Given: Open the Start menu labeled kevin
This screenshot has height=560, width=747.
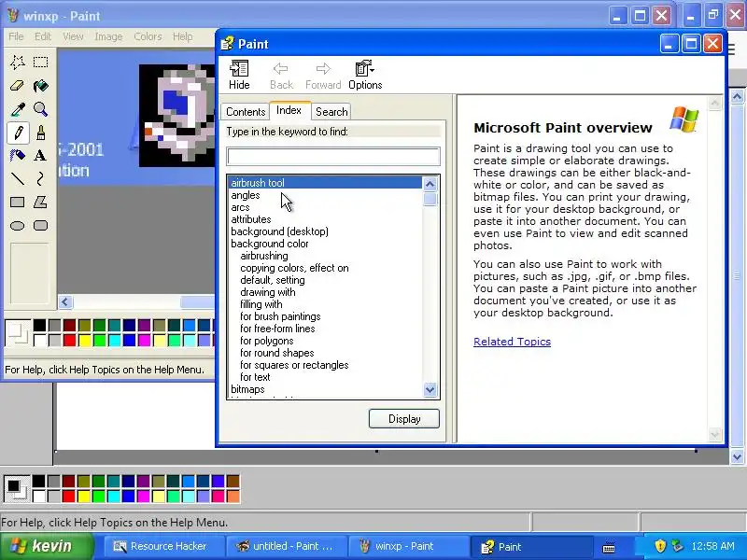Looking at the screenshot, I should pos(47,546).
